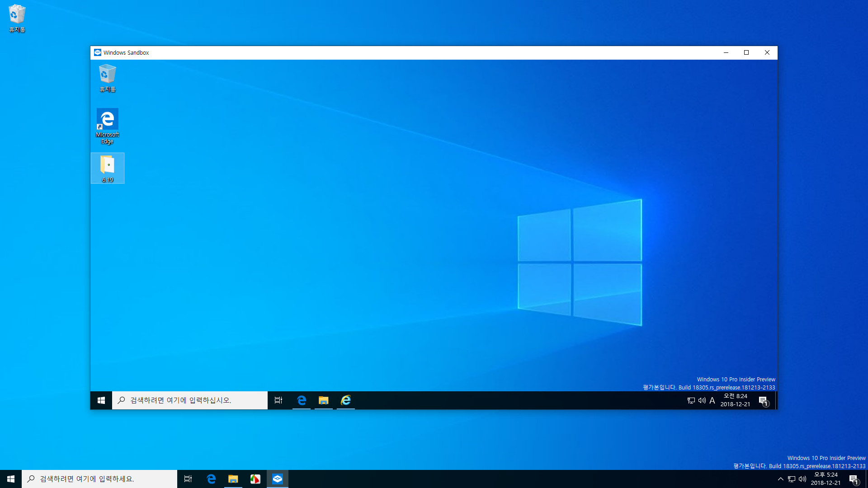Click network icon in Sandbox tray

tap(691, 400)
